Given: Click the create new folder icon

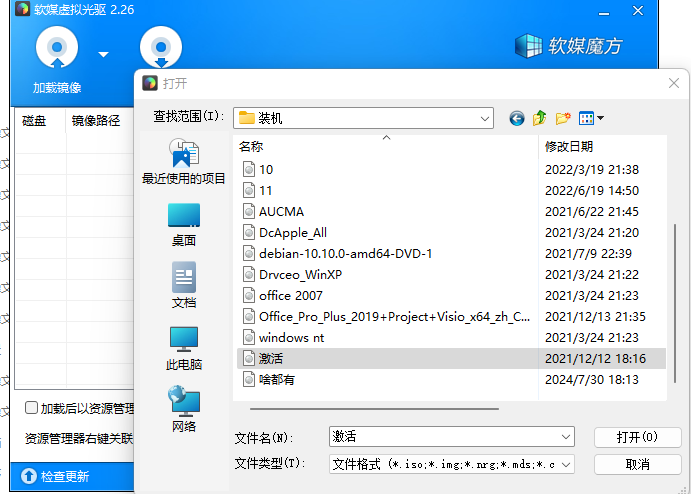Looking at the screenshot, I should tap(564, 118).
